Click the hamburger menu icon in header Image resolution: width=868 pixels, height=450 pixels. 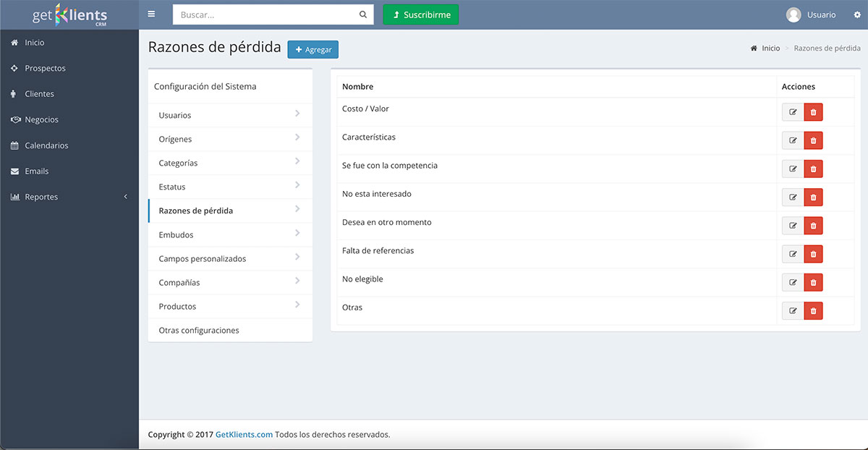[x=151, y=14]
